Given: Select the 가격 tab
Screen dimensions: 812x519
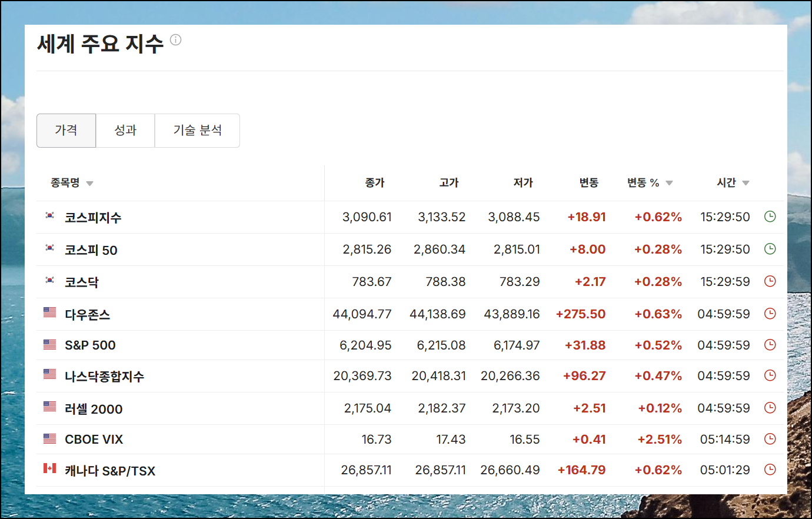Looking at the screenshot, I should (66, 130).
